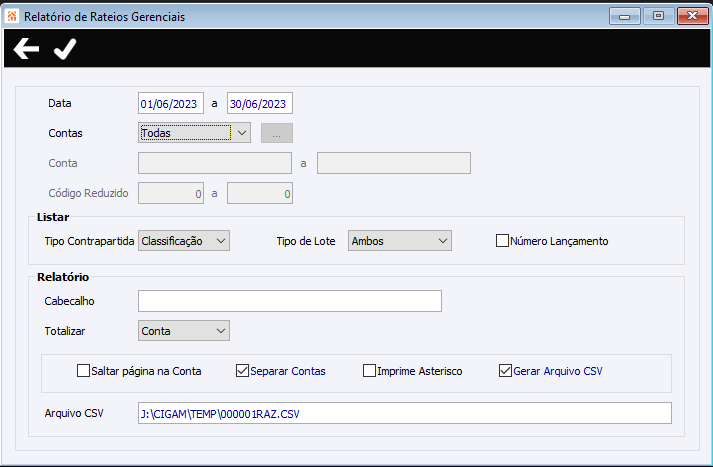Click the Arquivo CSV path field

coord(404,413)
